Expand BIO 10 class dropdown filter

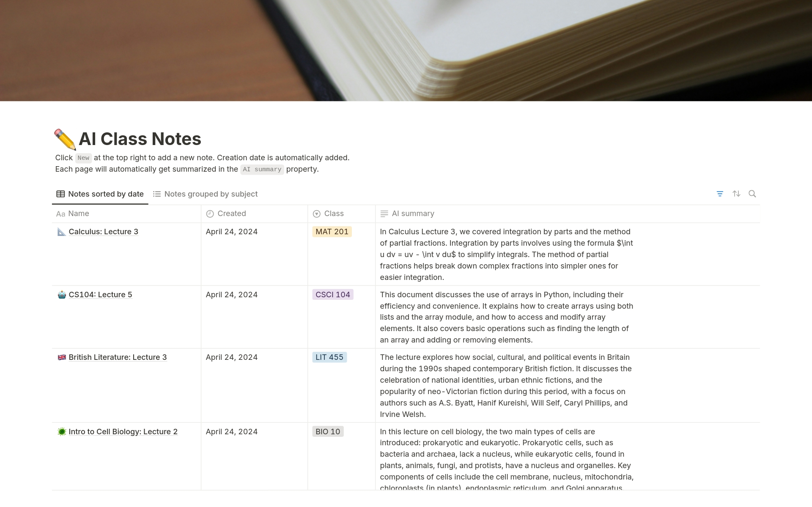click(x=327, y=431)
